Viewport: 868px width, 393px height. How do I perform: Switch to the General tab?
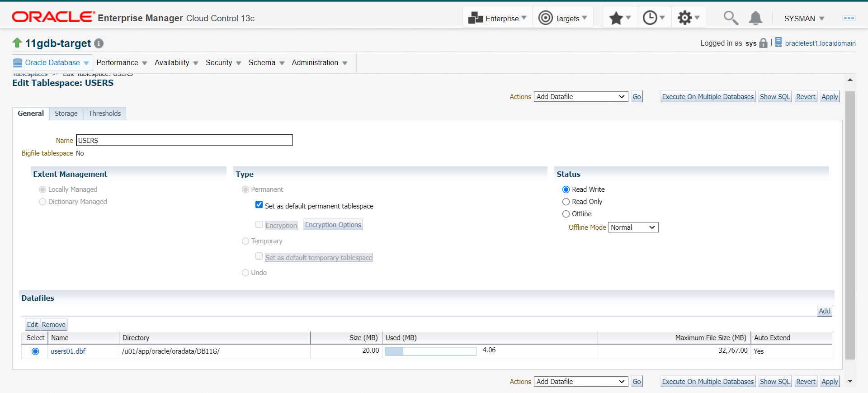tap(31, 114)
